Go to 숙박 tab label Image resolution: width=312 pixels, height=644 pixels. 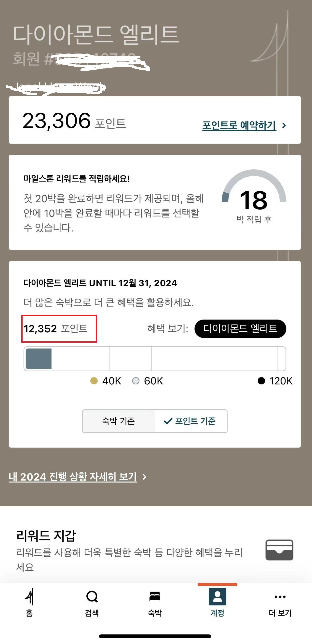tap(155, 613)
